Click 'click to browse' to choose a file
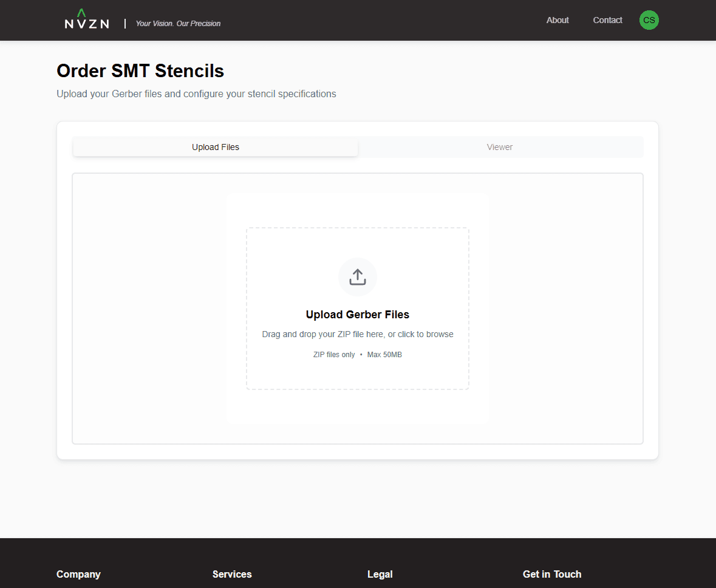The width and height of the screenshot is (716, 588). (427, 333)
